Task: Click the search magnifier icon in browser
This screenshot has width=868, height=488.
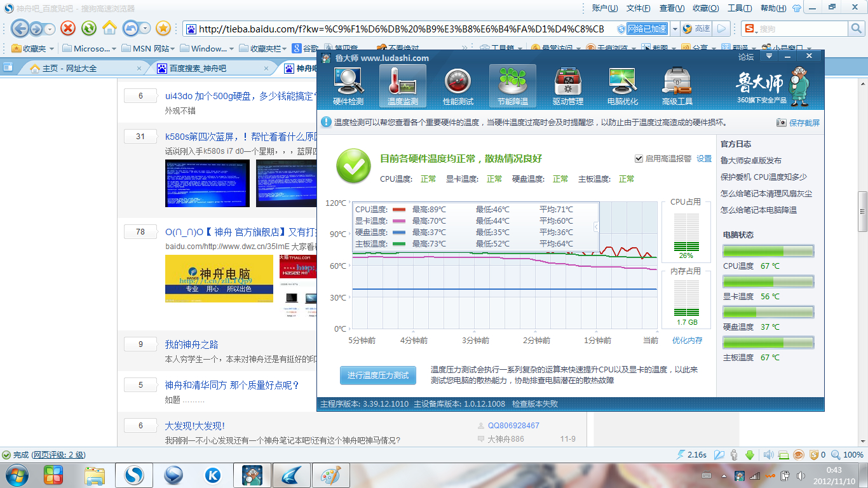Action: 857,29
